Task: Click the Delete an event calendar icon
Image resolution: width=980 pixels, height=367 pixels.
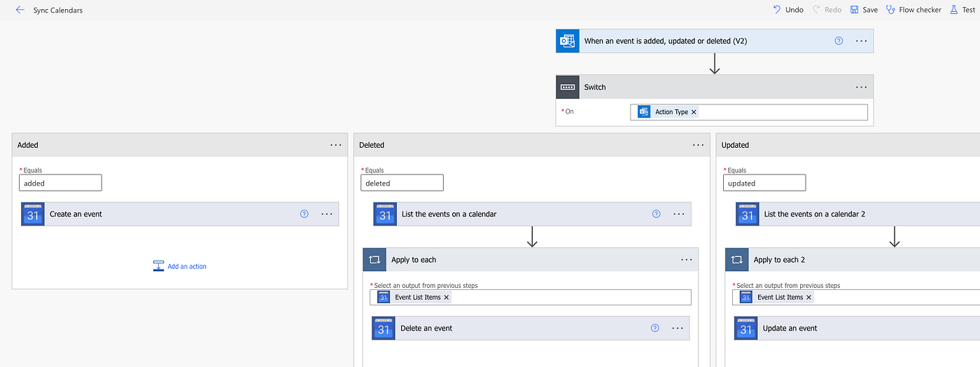Action: coord(384,328)
